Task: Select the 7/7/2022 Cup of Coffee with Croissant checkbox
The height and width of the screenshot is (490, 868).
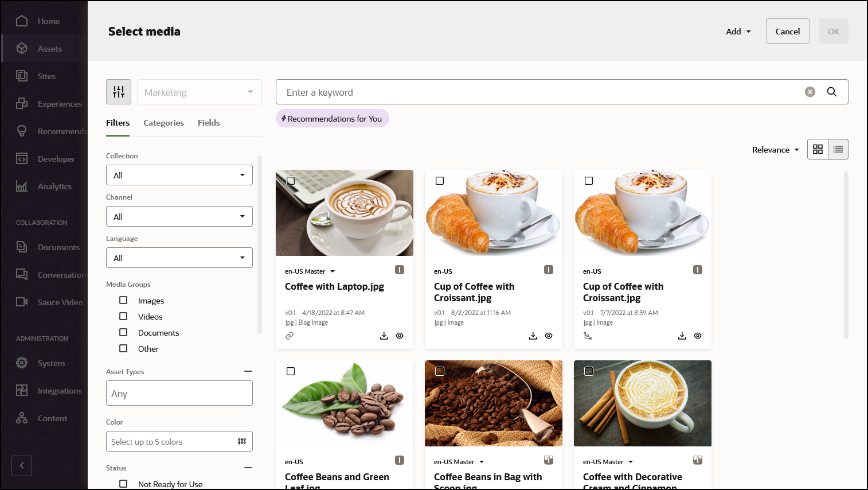Action: 589,181
